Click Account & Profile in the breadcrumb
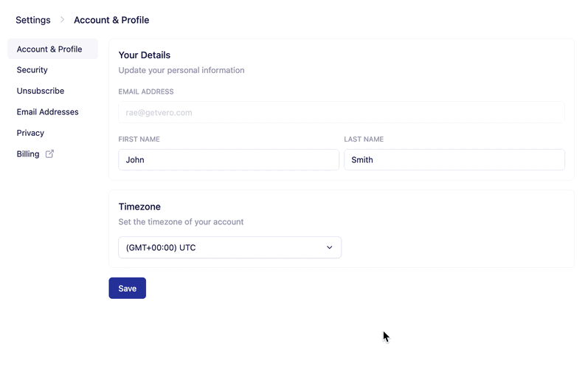Screen dimensions: 588x391 [x=111, y=20]
